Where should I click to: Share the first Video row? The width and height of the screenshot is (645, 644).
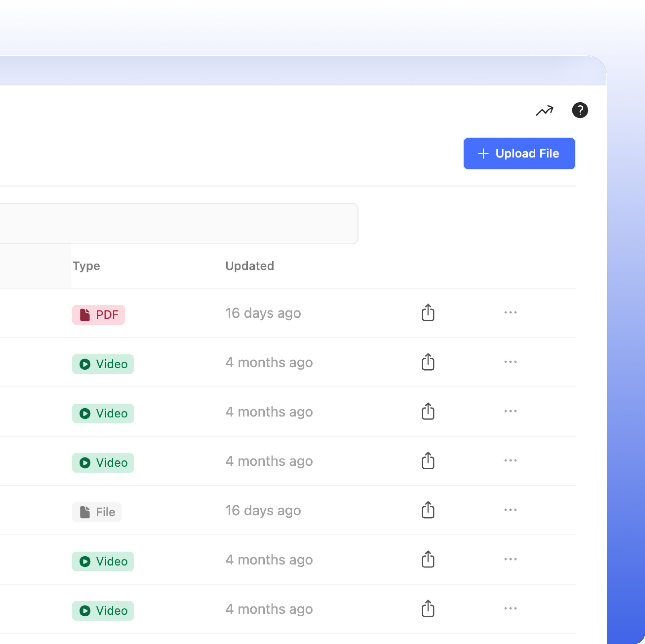pos(428,362)
